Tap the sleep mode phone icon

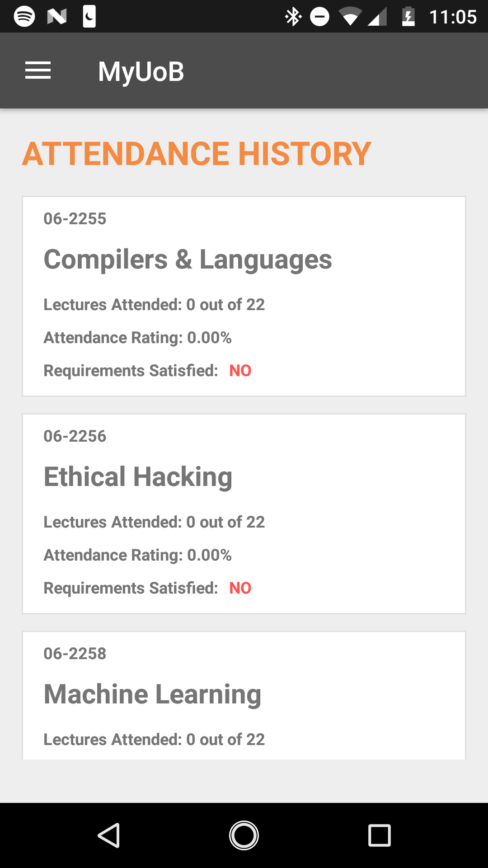pyautogui.click(x=89, y=17)
